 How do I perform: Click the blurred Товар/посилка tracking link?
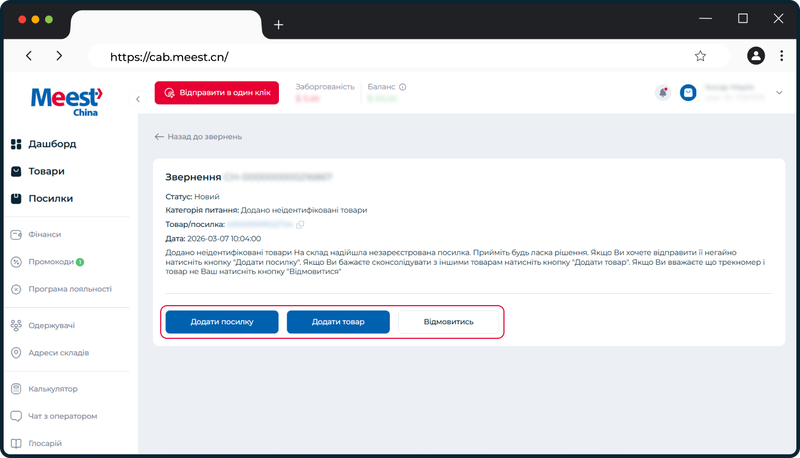coord(259,224)
